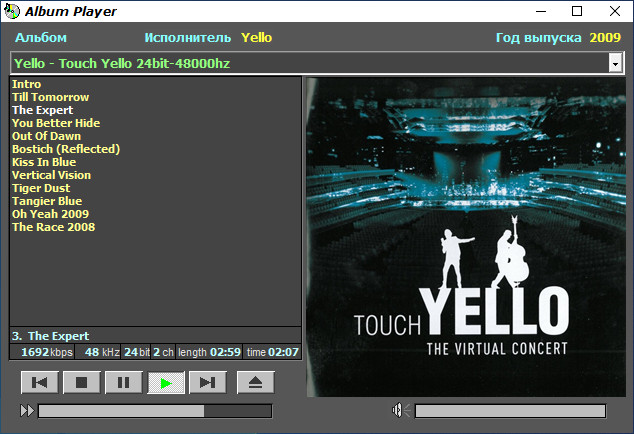The width and height of the screenshot is (634, 434).
Task: Click the "Исполнитель" label
Action: [x=188, y=38]
